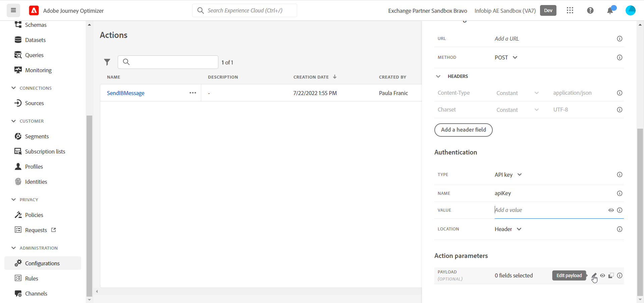This screenshot has height=303, width=644.
Task: Open the SendIBMessage action link
Action: (125, 93)
